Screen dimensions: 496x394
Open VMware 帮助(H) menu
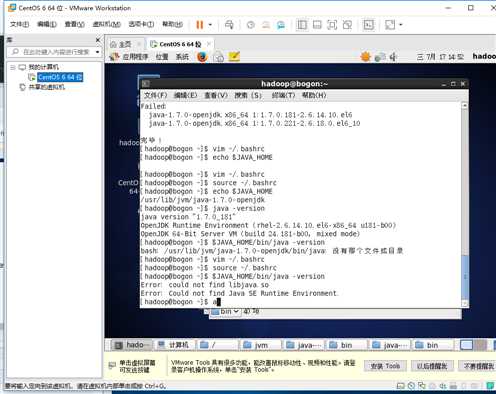[172, 24]
